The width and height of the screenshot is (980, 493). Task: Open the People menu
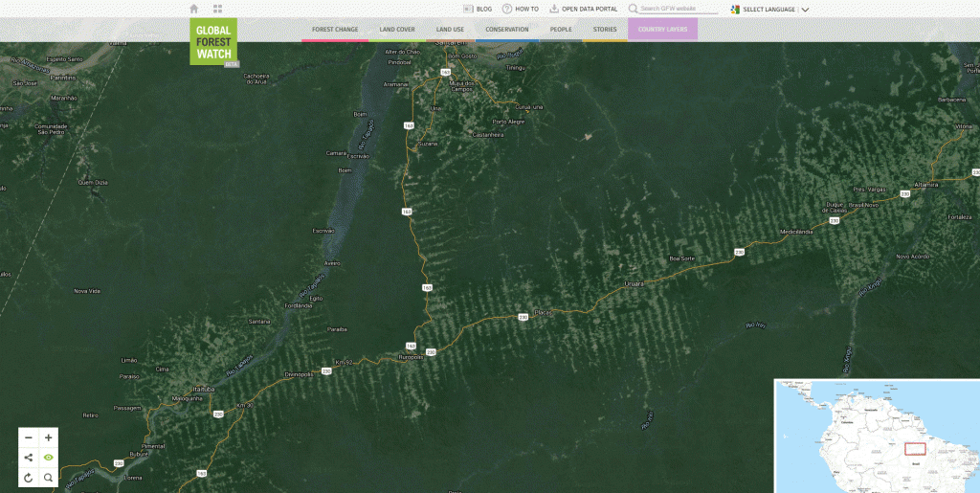pos(561,30)
